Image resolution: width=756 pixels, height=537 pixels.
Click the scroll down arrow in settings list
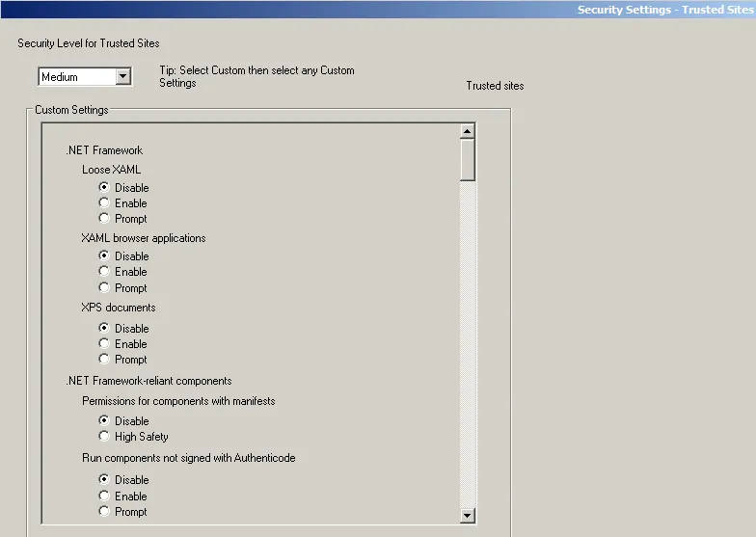tap(468, 516)
